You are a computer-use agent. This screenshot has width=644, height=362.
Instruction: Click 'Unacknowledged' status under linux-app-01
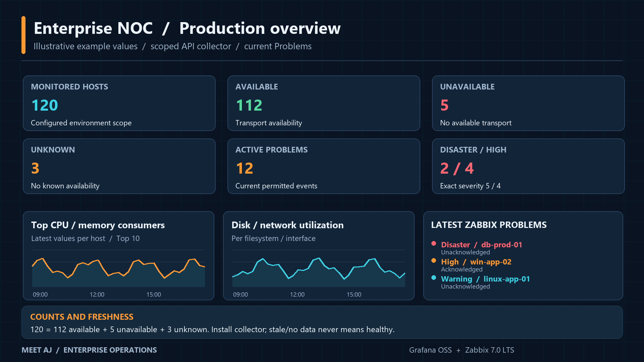[x=466, y=286]
